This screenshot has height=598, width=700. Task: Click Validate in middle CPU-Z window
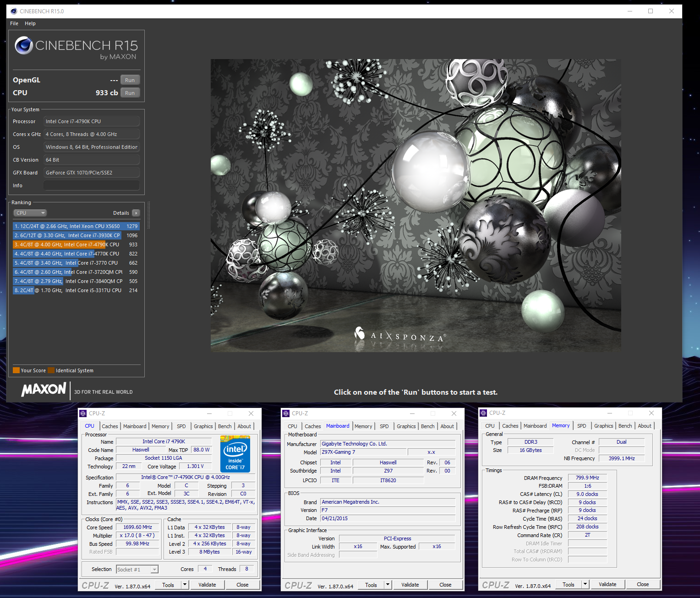point(410,585)
